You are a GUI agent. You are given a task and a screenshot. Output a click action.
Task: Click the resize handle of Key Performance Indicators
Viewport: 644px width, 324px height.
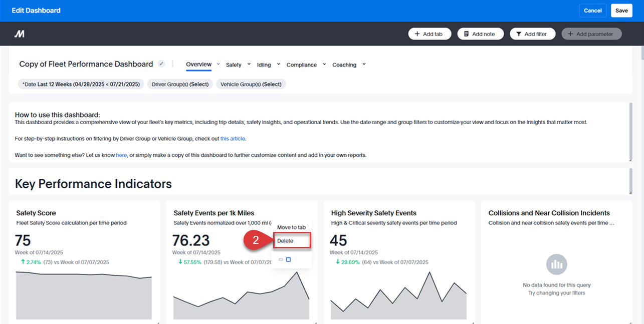tap(630, 192)
